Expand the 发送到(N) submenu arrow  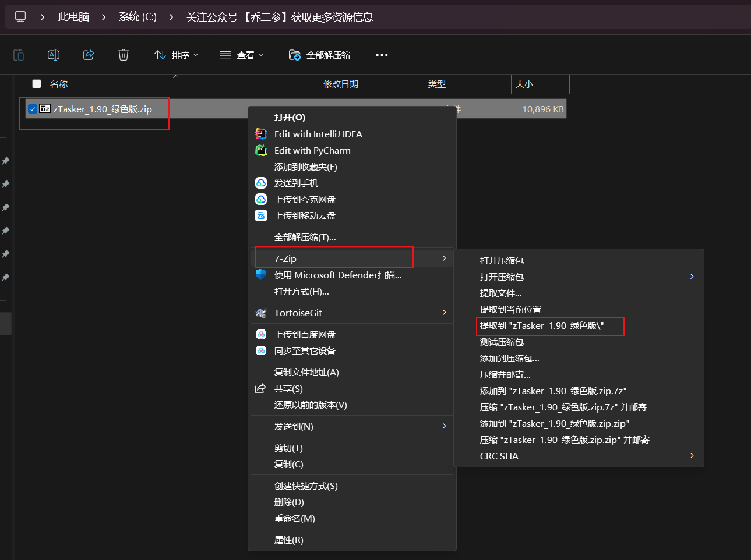(444, 426)
